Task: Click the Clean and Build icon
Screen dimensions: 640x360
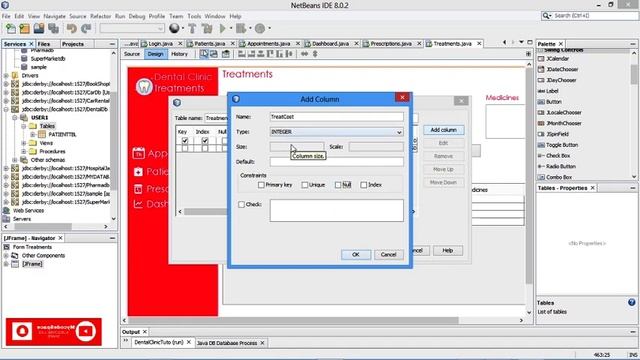Action: [207, 29]
